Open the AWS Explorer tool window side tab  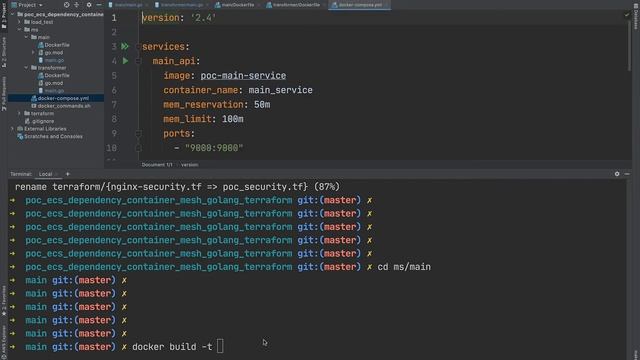coord(4,341)
